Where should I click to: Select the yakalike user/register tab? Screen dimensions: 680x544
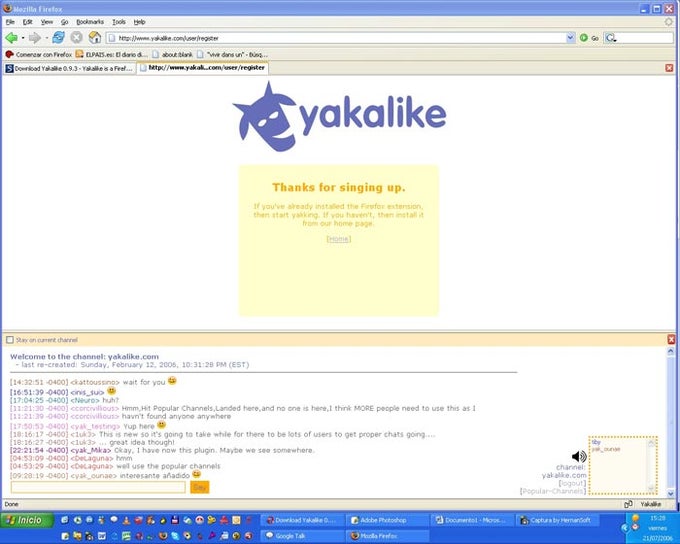tap(203, 68)
